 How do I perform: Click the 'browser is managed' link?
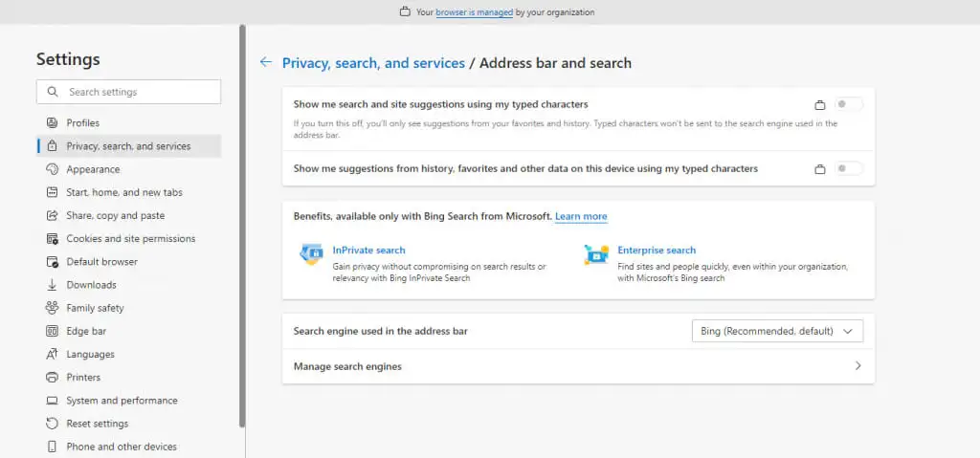pos(475,12)
